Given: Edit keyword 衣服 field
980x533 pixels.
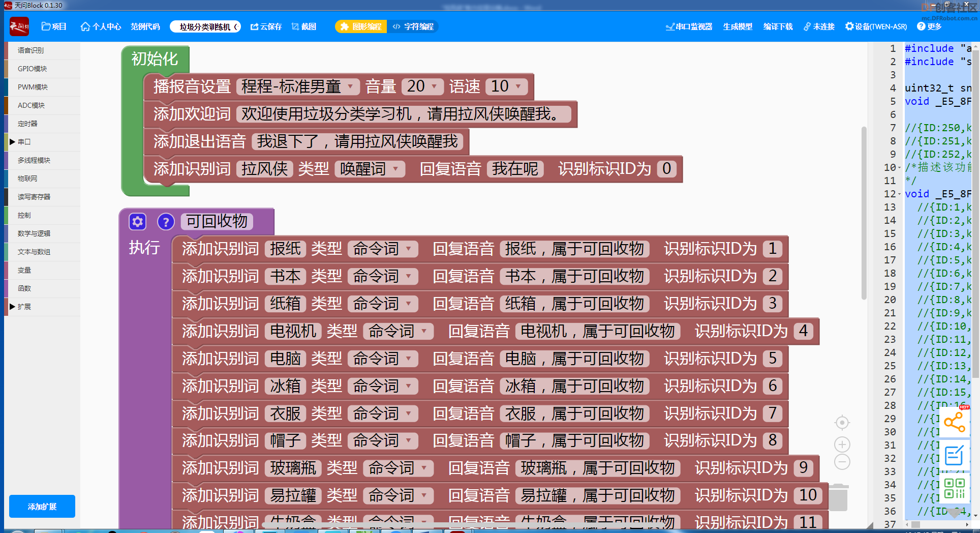Looking at the screenshot, I should click(285, 413).
